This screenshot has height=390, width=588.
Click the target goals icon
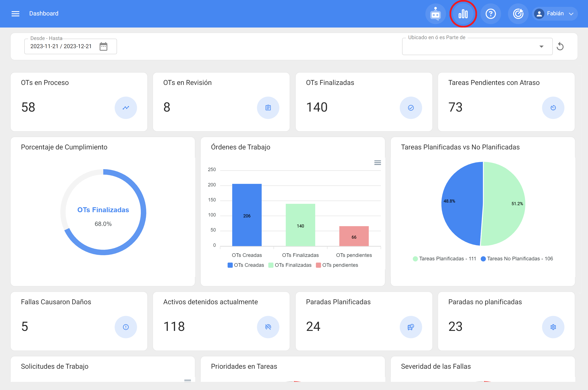[518, 14]
